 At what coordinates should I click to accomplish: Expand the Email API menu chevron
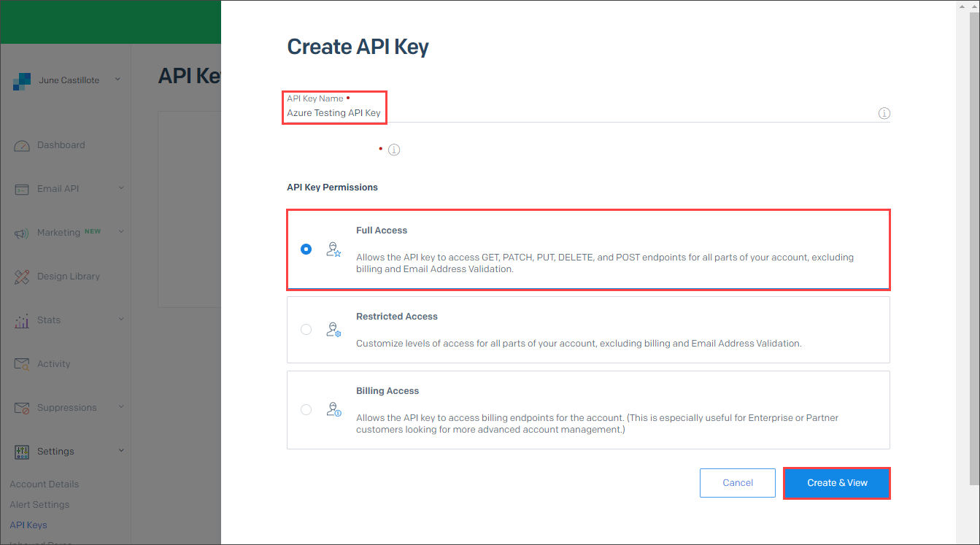tap(120, 188)
